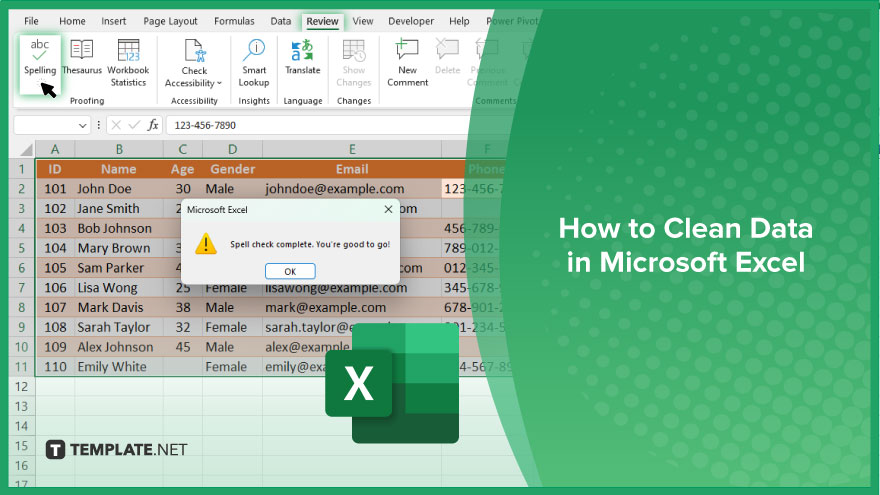The image size is (880, 495).
Task: Click the Email header cell
Action: (352, 169)
